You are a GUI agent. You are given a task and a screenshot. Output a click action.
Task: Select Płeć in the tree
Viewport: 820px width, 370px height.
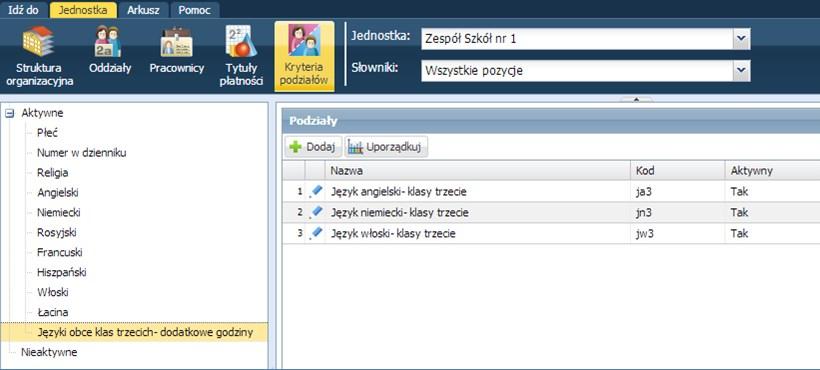pos(47,133)
